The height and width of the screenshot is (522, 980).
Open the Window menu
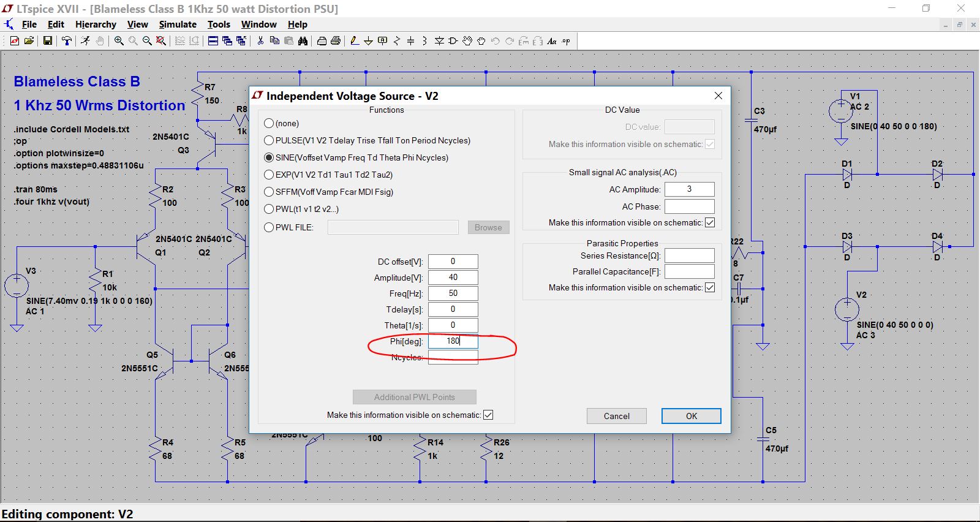258,25
